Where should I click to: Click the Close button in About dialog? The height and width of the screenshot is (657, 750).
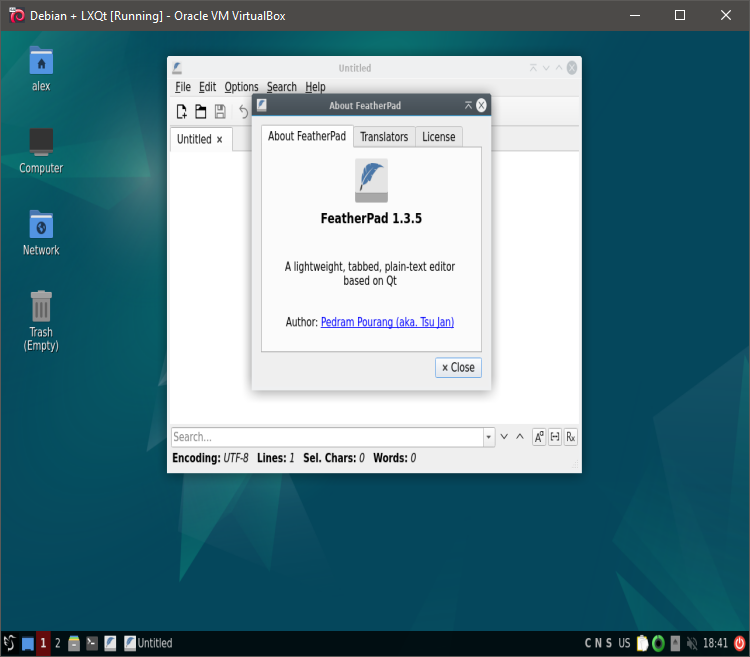(x=458, y=368)
